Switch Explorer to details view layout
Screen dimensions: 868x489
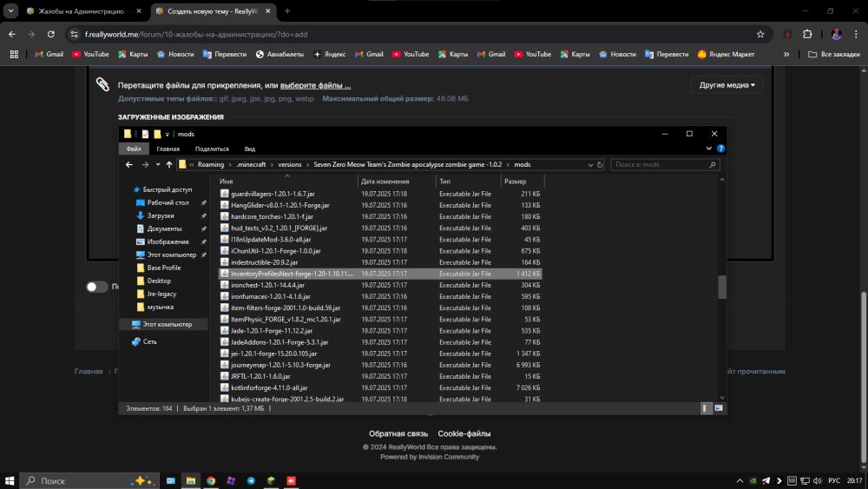click(x=705, y=408)
